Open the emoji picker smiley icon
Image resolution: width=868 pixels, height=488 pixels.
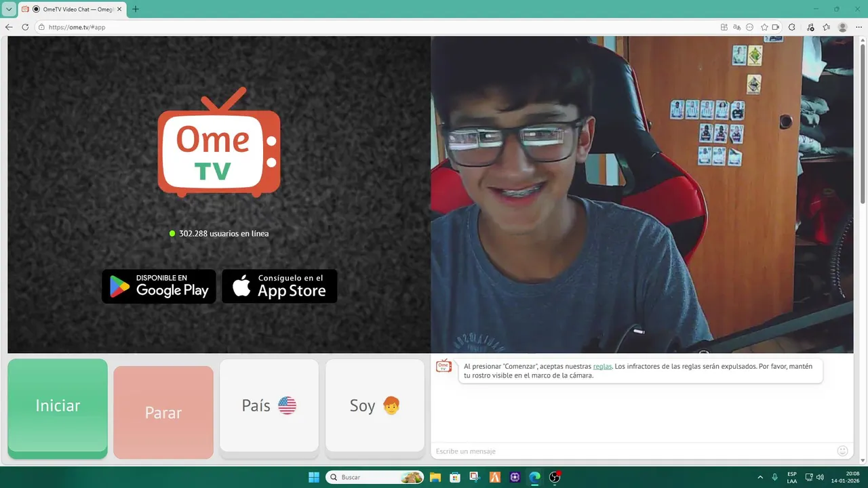click(843, 451)
